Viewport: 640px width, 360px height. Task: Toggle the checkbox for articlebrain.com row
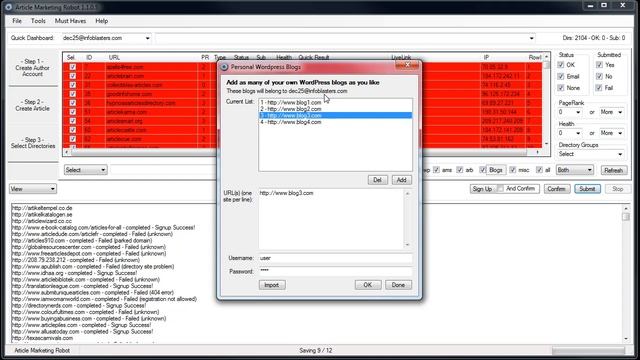click(73, 76)
